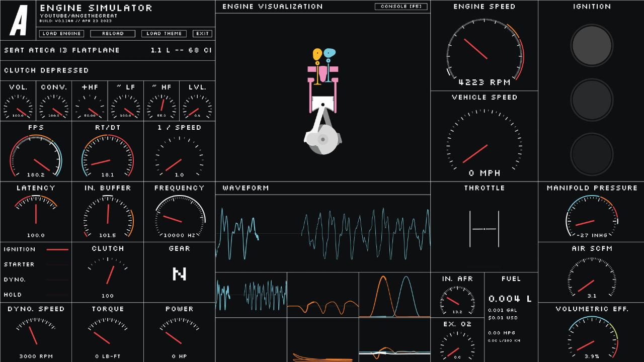Click the main Waveform oscilloscope display
The height and width of the screenshot is (362, 644).
coord(323,234)
